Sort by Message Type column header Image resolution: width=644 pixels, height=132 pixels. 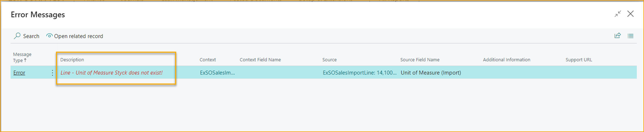pos(22,57)
